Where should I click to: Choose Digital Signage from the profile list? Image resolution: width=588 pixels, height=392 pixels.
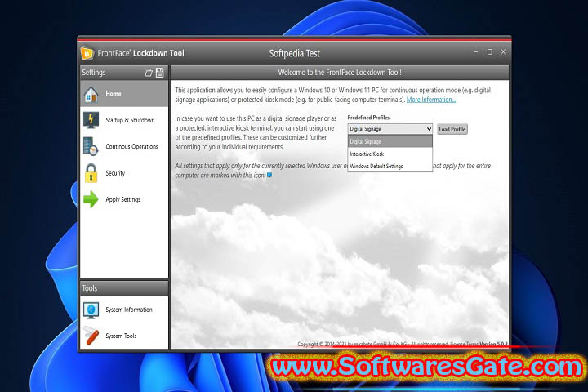(390, 141)
